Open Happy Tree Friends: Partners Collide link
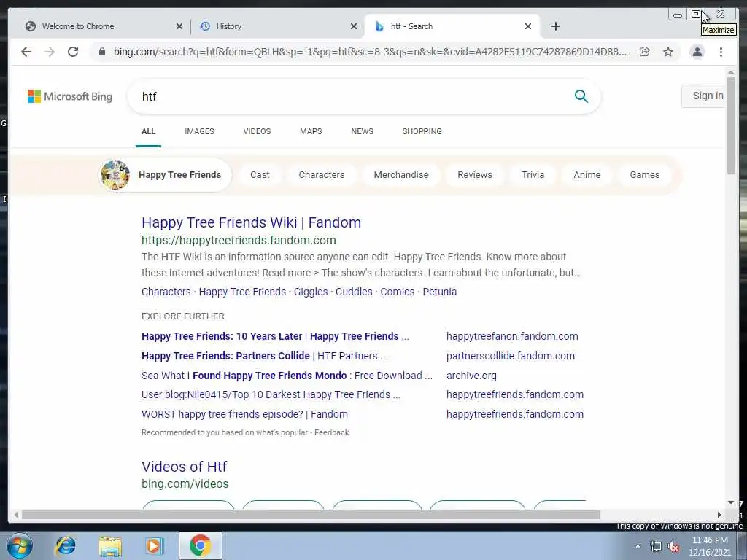Viewport: 747px width, 560px height. [264, 356]
